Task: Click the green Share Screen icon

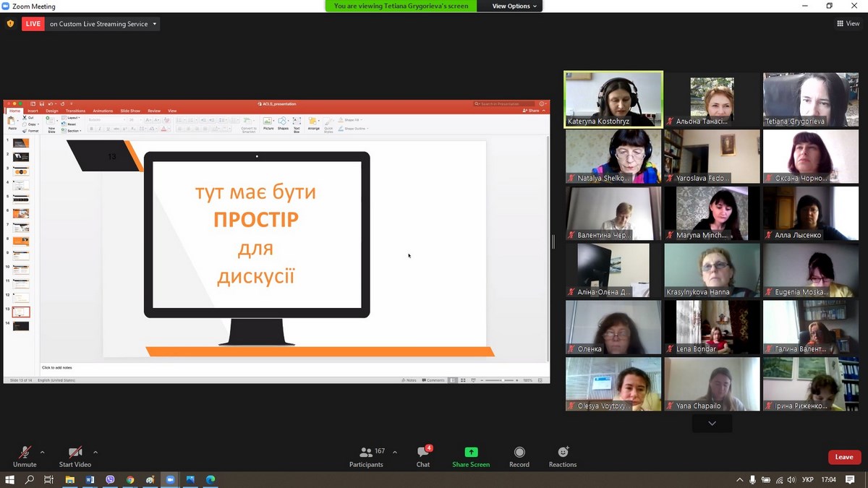Action: (471, 453)
